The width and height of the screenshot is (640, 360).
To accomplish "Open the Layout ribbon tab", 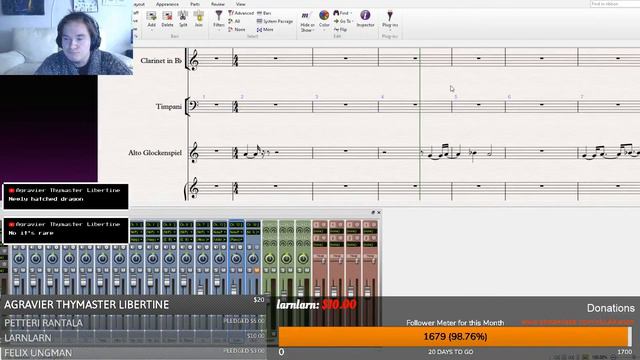I will coord(139,4).
